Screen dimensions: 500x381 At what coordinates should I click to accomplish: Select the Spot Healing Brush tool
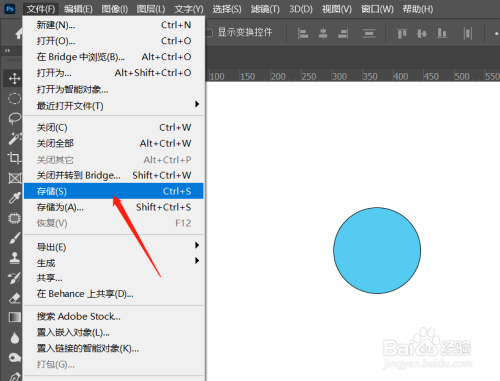[x=14, y=218]
